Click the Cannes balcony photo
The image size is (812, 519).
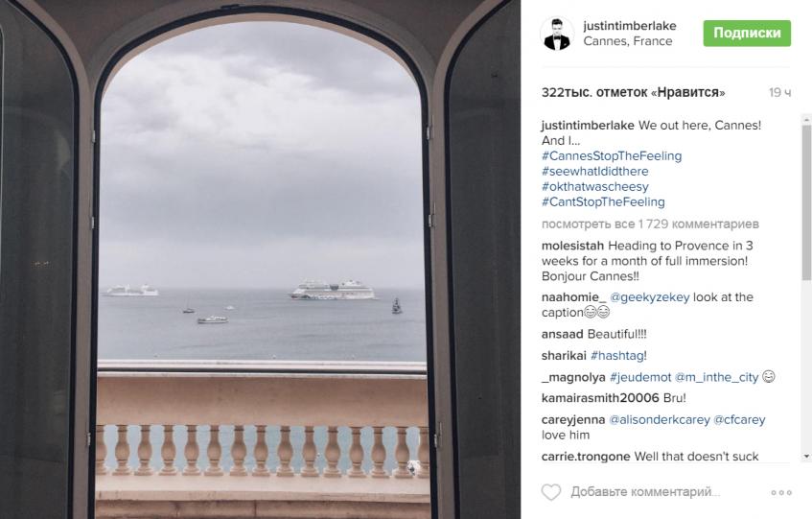click(260, 259)
